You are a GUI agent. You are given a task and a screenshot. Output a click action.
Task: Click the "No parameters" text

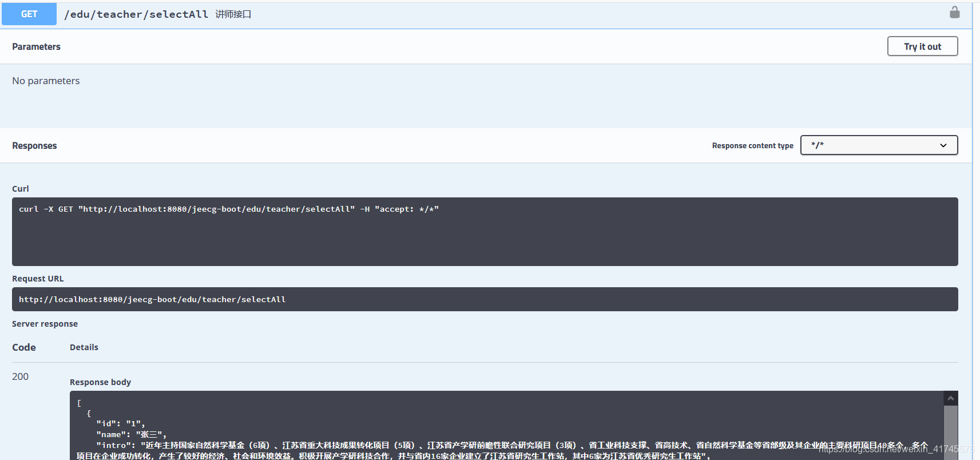[46, 81]
